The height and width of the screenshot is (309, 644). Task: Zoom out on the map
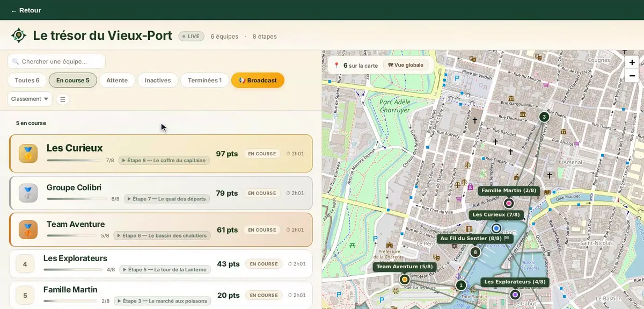[x=632, y=76]
